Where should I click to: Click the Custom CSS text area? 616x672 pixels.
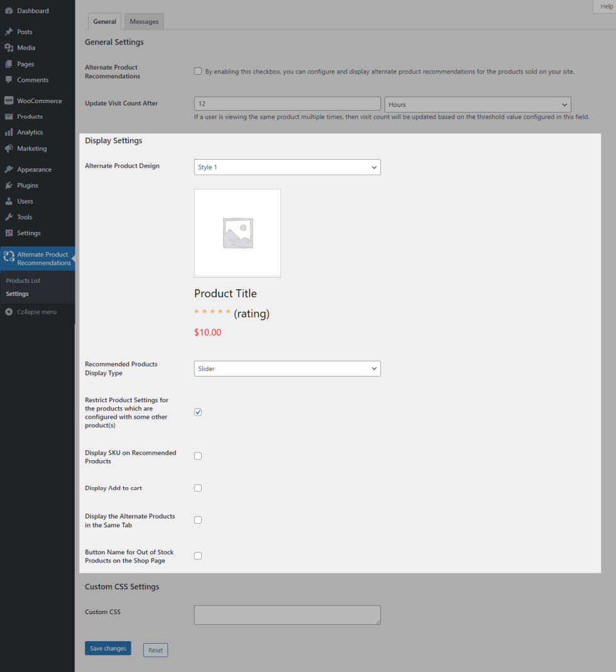click(x=287, y=615)
